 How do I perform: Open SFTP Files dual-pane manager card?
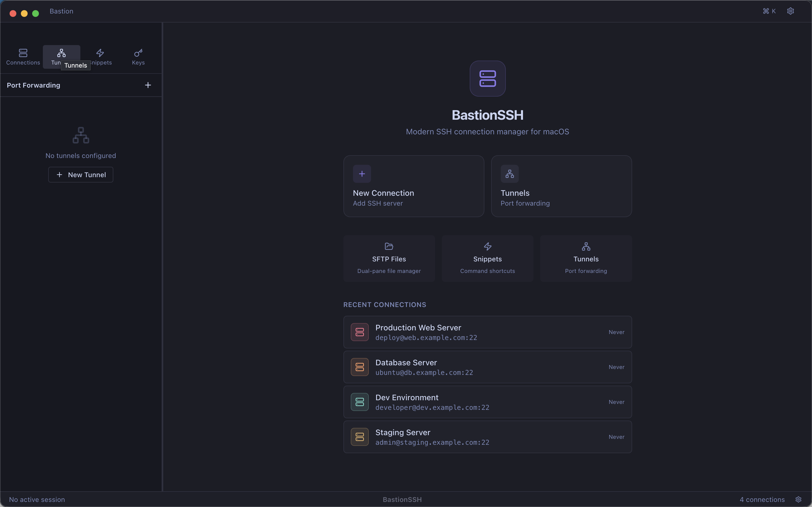pyautogui.click(x=389, y=258)
